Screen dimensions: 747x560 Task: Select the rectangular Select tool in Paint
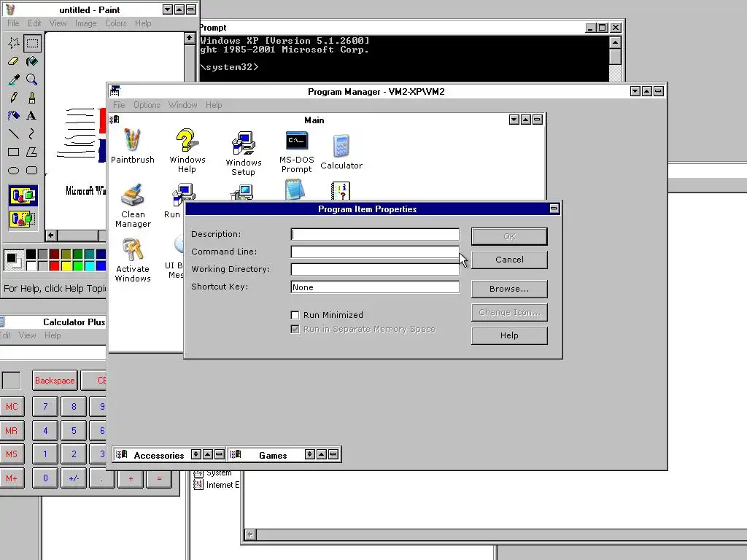[x=32, y=43]
